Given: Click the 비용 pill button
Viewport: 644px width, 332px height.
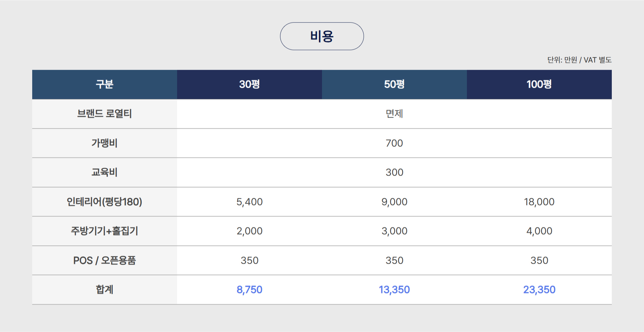Looking at the screenshot, I should (322, 36).
